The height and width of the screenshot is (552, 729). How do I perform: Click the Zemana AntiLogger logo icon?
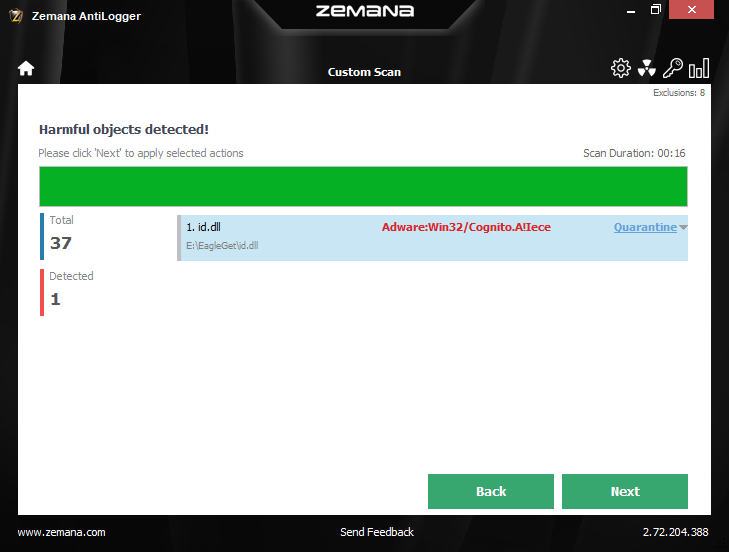16,16
